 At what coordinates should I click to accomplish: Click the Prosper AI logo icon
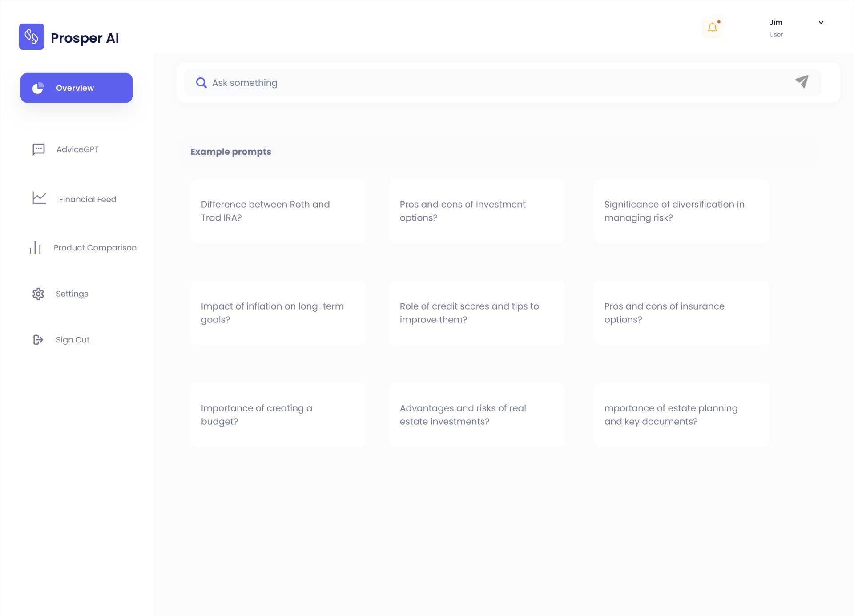pos(31,36)
